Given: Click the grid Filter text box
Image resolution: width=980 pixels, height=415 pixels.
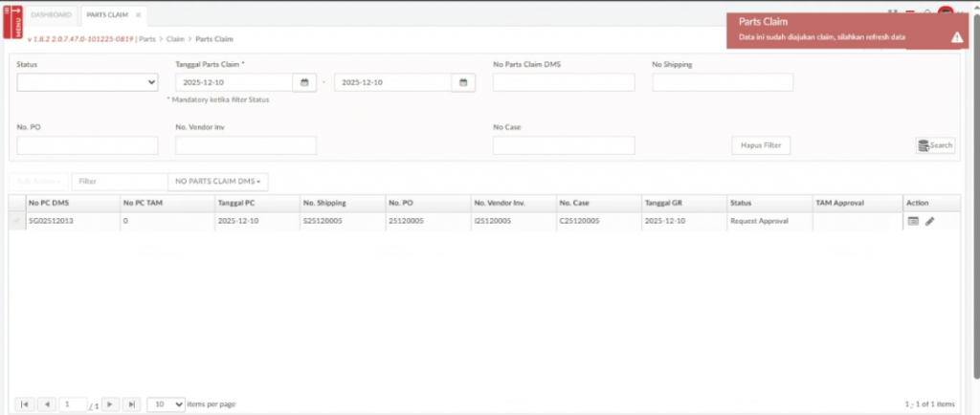Looking at the screenshot, I should [120, 181].
